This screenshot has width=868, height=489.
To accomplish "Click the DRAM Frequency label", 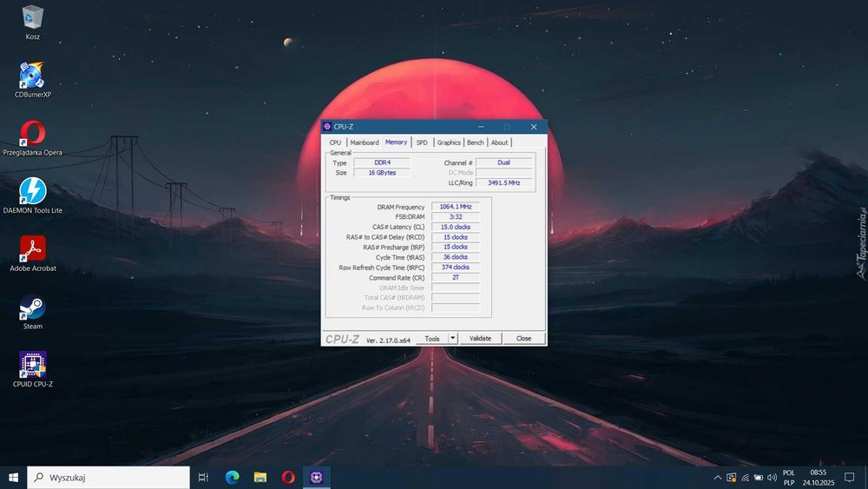I will point(401,207).
